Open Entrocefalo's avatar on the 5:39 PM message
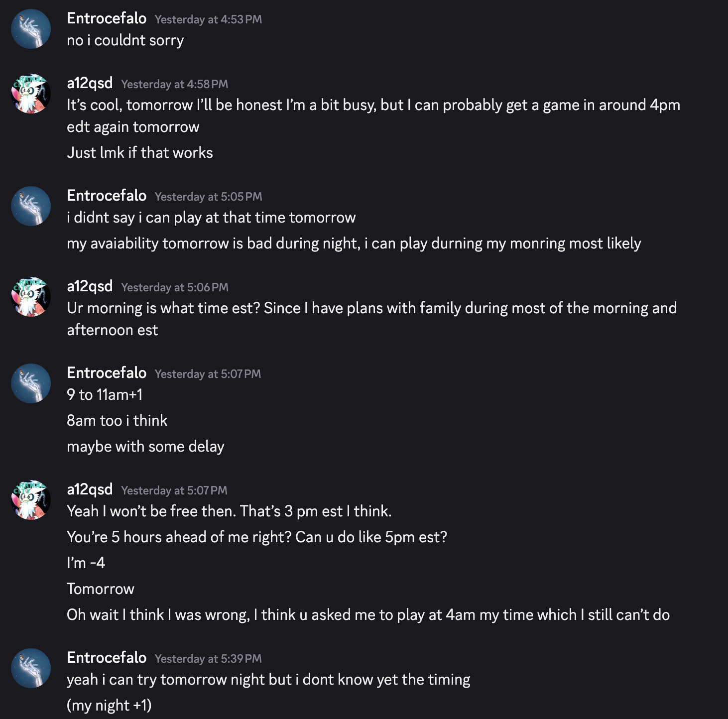This screenshot has height=719, width=728. 31,668
